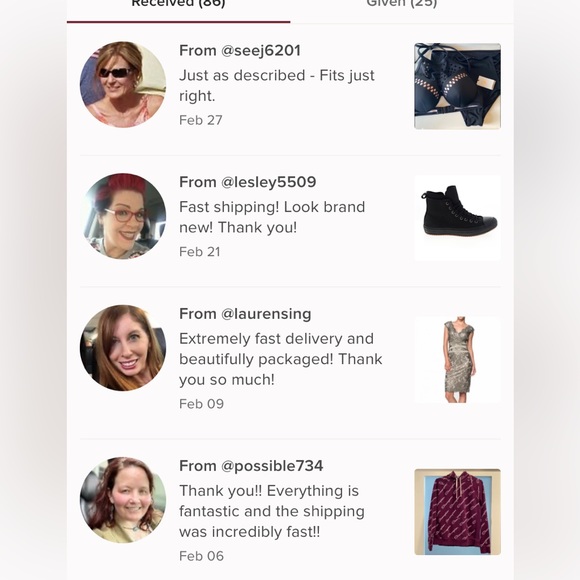View the black high-top sneaker thumbnail
580x580 pixels.
click(458, 218)
